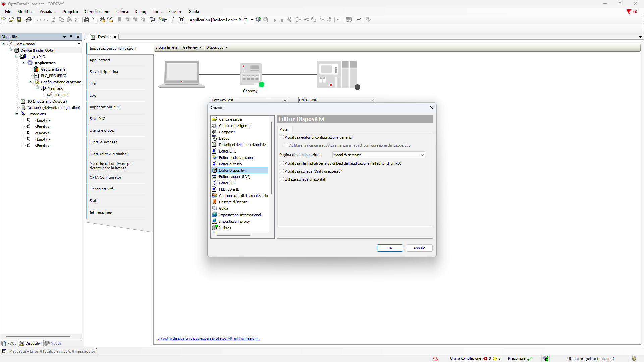The image size is (644, 362).
Task: Click the red notification flag icon
Action: point(629,12)
